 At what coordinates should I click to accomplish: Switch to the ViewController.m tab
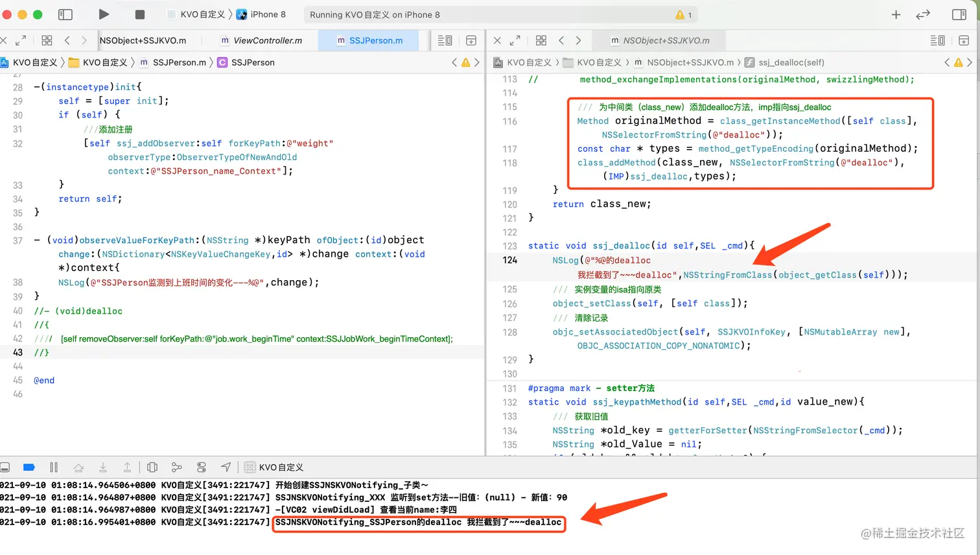tap(261, 40)
